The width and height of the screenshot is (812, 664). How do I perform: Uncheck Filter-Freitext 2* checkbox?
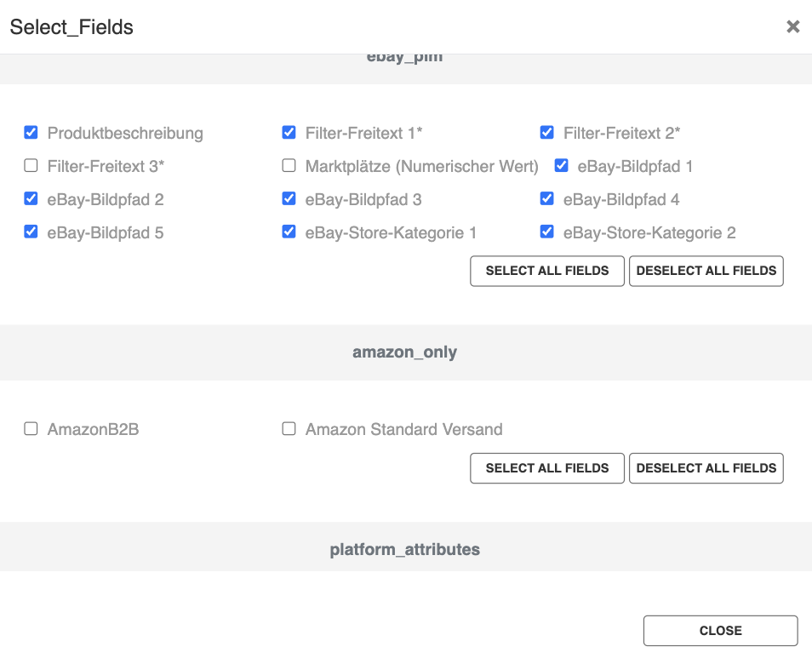pos(546,133)
